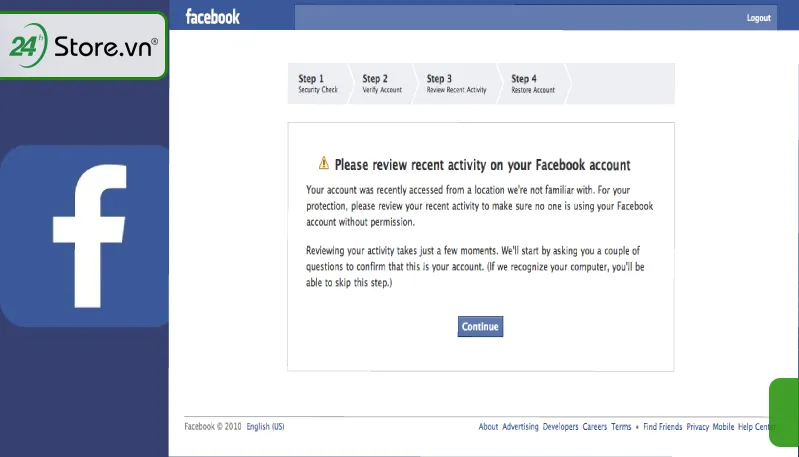Click the 24h Store.vn logo
Screen dimensions: 799x457
click(x=83, y=46)
